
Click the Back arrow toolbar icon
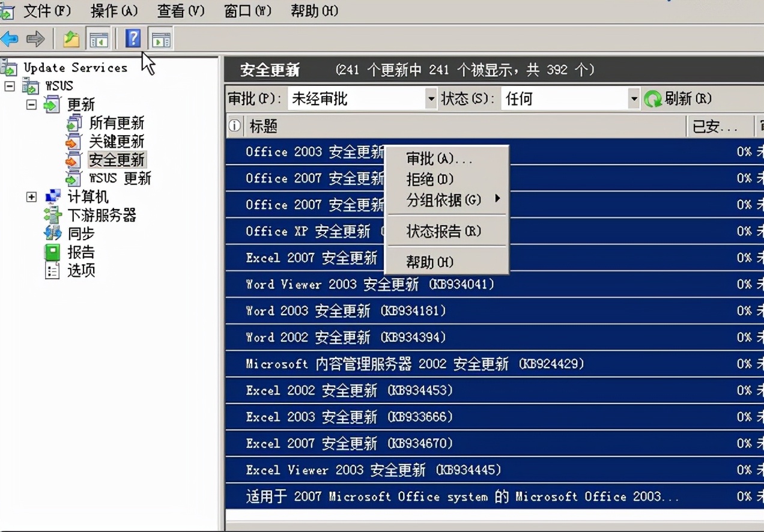[9, 40]
